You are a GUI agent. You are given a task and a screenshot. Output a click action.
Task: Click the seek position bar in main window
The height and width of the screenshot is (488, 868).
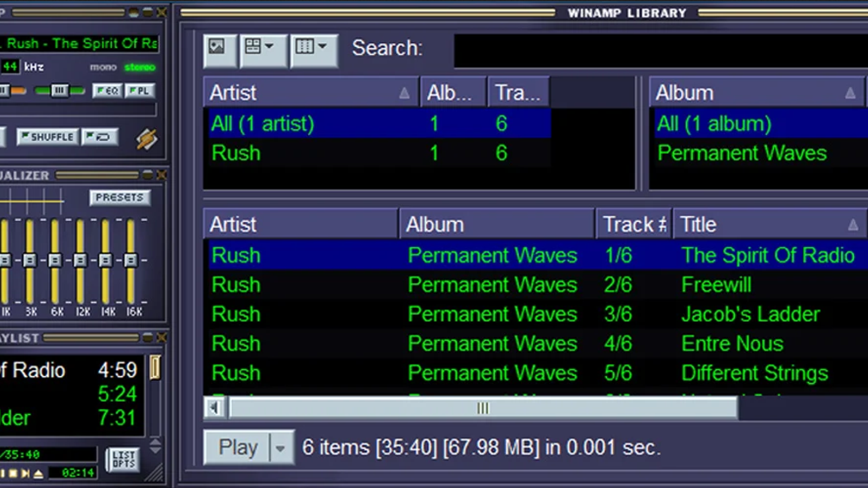(78, 110)
